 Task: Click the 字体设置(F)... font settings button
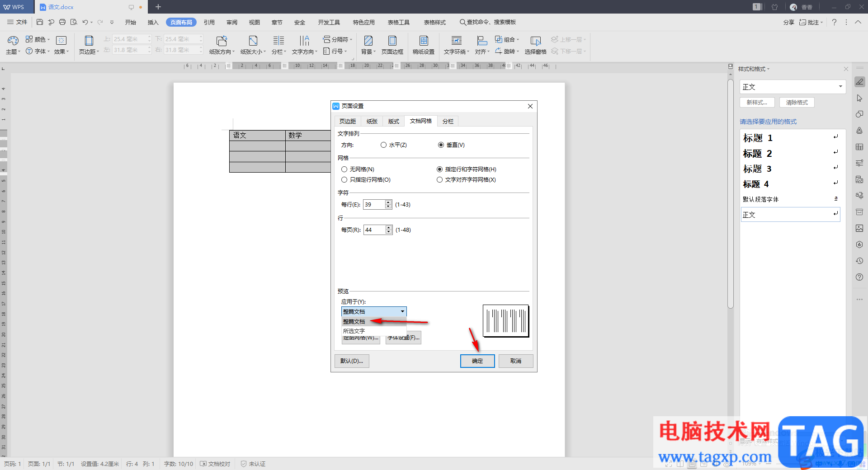pyautogui.click(x=403, y=338)
